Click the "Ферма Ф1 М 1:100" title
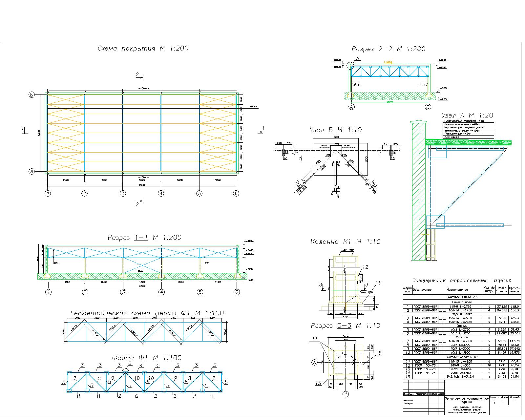 (147, 358)
